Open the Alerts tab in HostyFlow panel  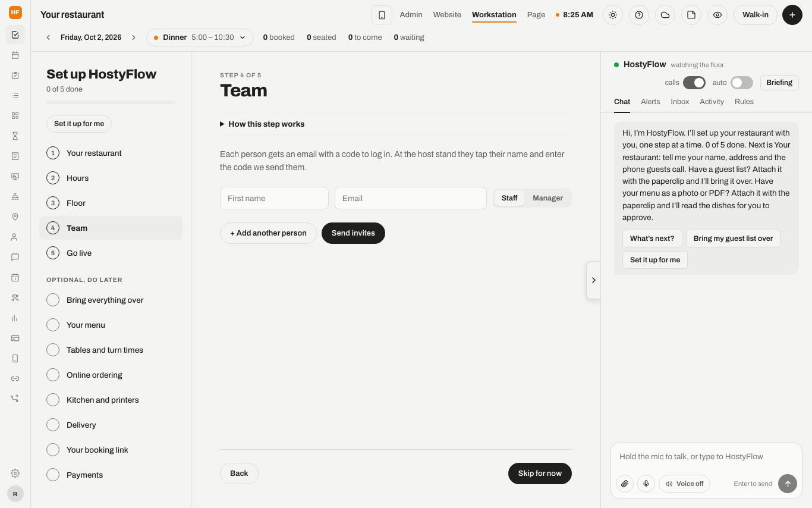[650, 102]
